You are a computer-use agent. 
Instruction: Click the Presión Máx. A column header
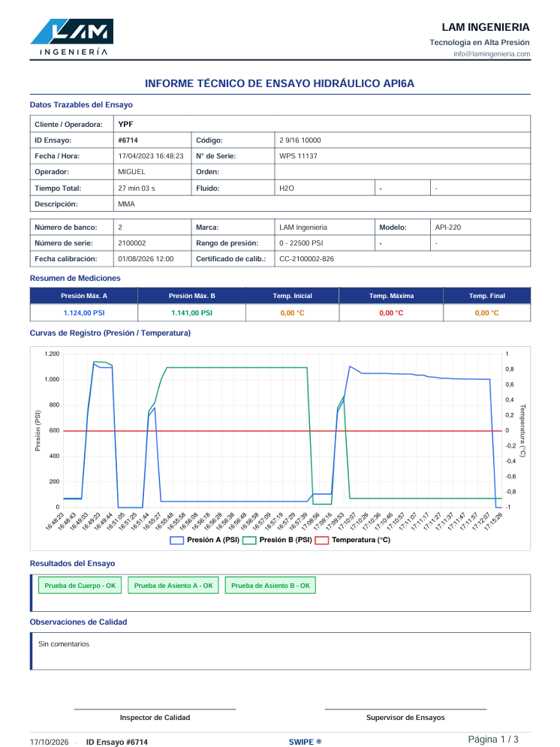pyautogui.click(x=84, y=296)
